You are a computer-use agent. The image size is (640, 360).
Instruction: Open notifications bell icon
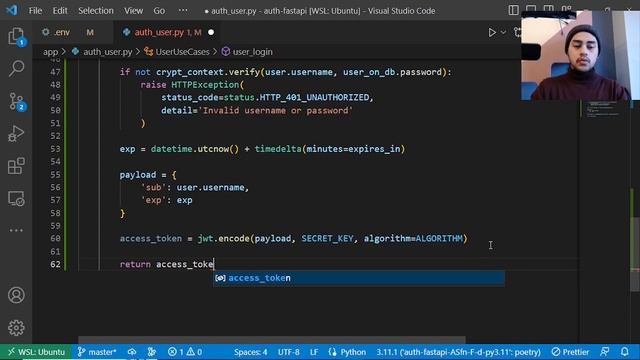pos(624,352)
